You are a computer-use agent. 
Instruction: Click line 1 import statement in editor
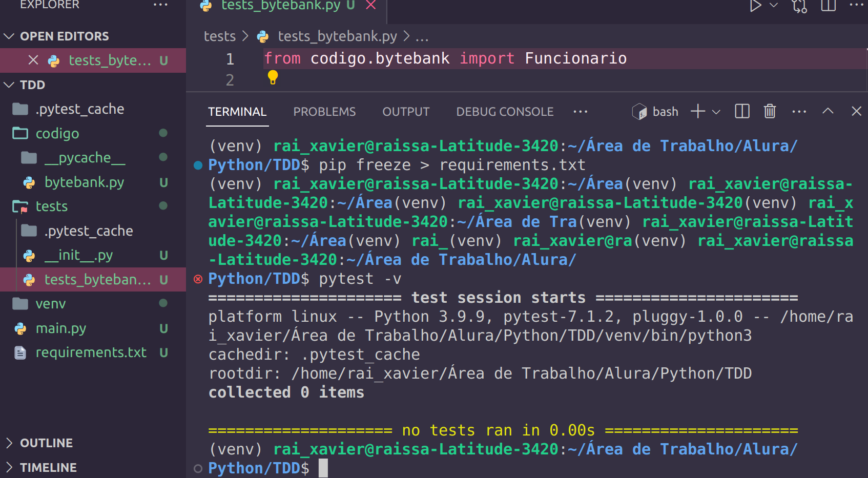tap(445, 58)
